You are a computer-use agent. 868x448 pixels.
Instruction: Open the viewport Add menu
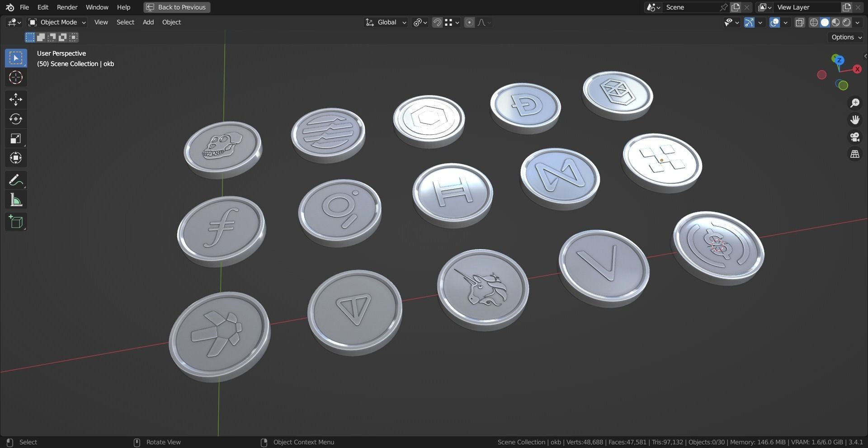tap(148, 22)
